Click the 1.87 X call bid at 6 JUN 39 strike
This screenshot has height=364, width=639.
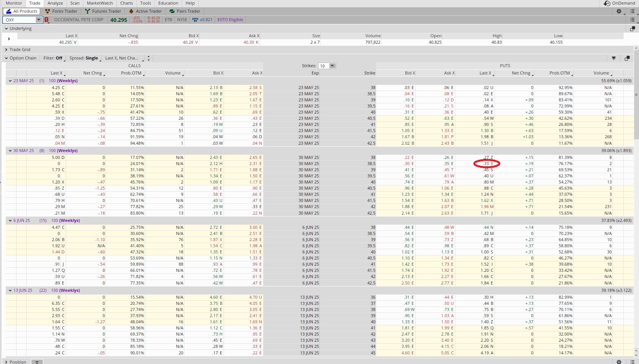point(216,240)
